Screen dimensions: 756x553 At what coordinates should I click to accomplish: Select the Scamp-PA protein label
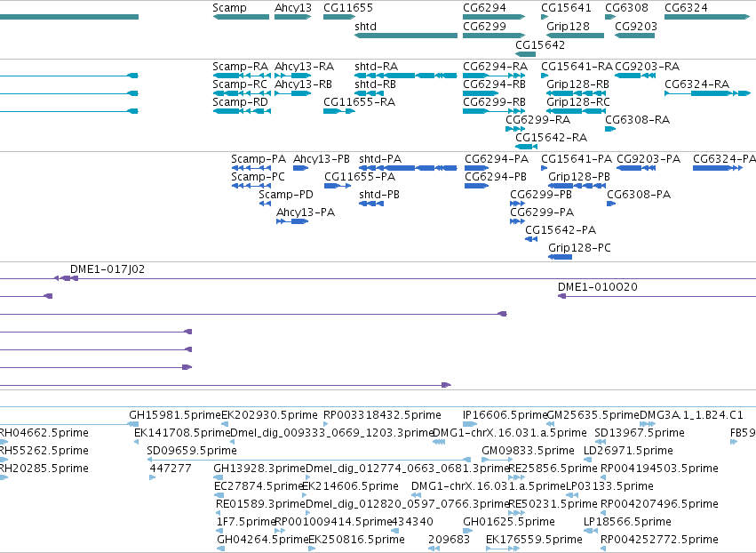(x=259, y=159)
